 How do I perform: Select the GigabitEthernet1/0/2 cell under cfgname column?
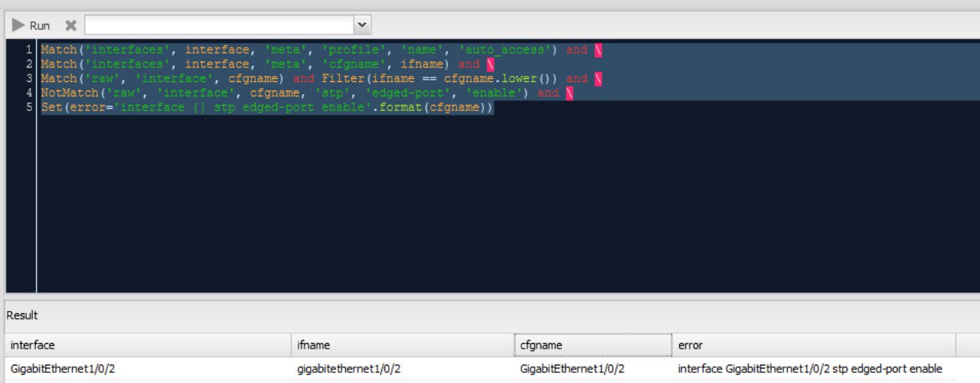point(593,368)
